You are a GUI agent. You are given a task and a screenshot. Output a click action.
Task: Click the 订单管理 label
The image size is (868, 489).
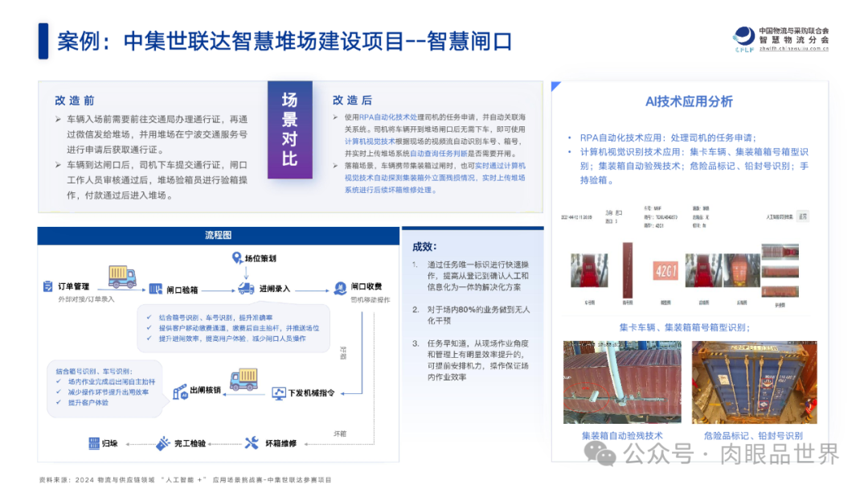pos(74,286)
